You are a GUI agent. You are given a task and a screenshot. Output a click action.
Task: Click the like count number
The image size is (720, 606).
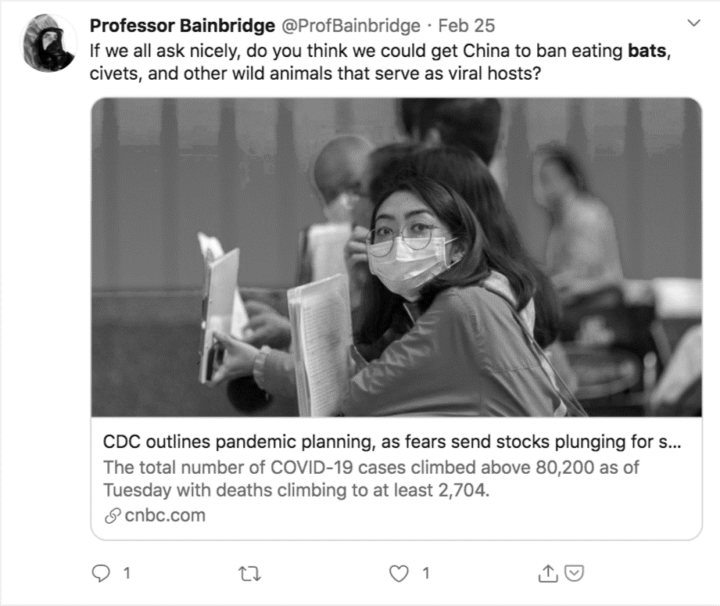pyautogui.click(x=425, y=573)
